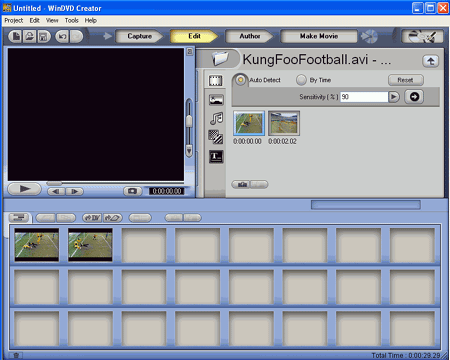Image resolution: width=450 pixels, height=360 pixels.
Task: Expand the Sensitivity value arrow
Action: pos(394,97)
